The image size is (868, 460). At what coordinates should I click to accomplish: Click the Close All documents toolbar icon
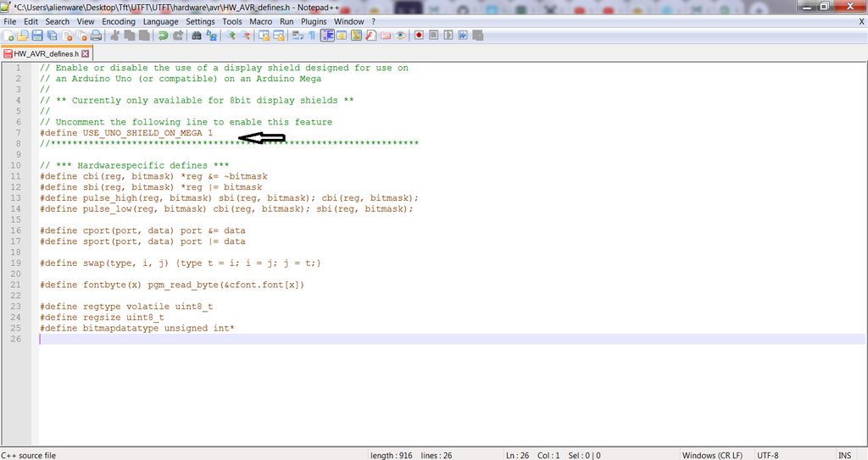[x=81, y=36]
